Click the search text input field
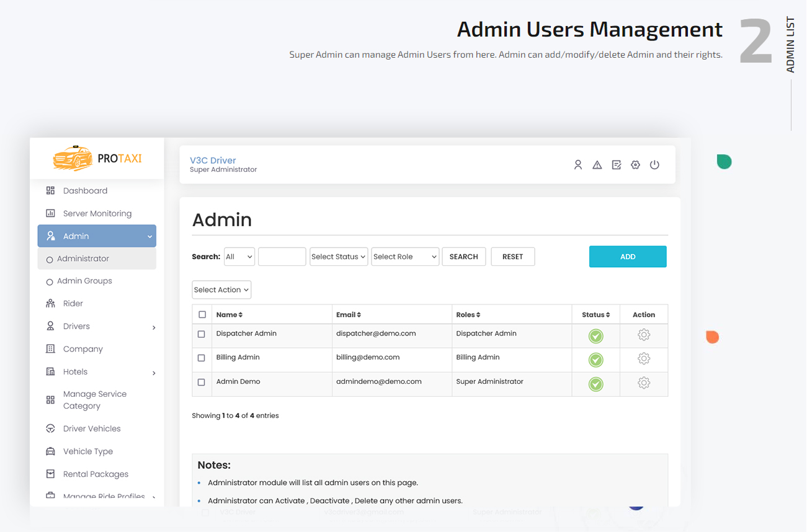 pos(282,257)
